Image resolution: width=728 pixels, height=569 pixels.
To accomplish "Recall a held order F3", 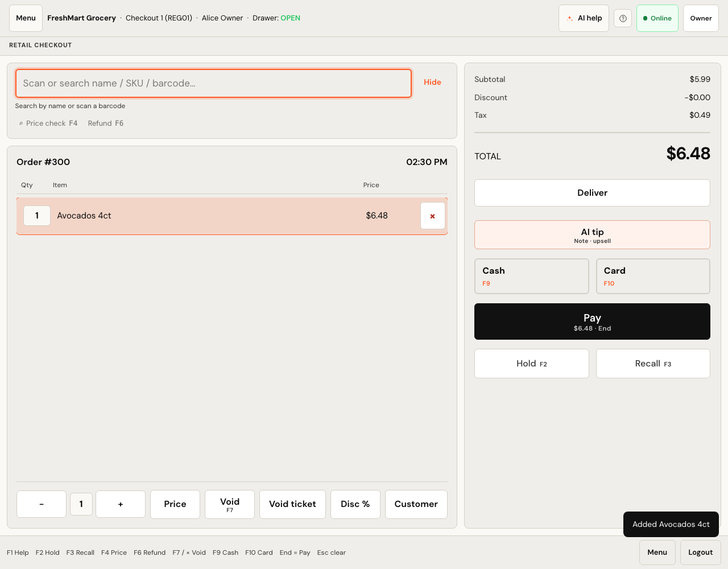I will point(653,364).
